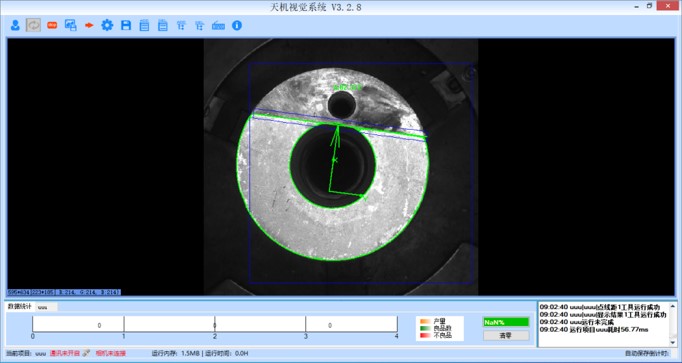
Task: Click the green NaN% progress bar
Action: pyautogui.click(x=506, y=322)
